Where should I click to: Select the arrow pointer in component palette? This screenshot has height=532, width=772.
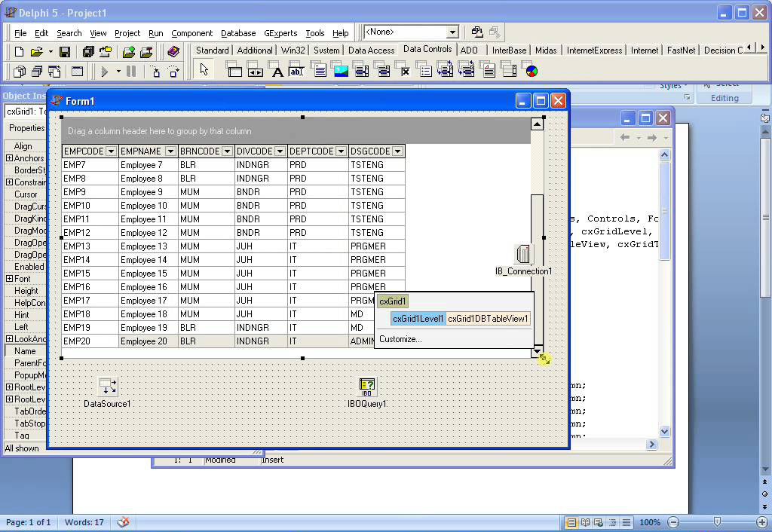[x=204, y=70]
